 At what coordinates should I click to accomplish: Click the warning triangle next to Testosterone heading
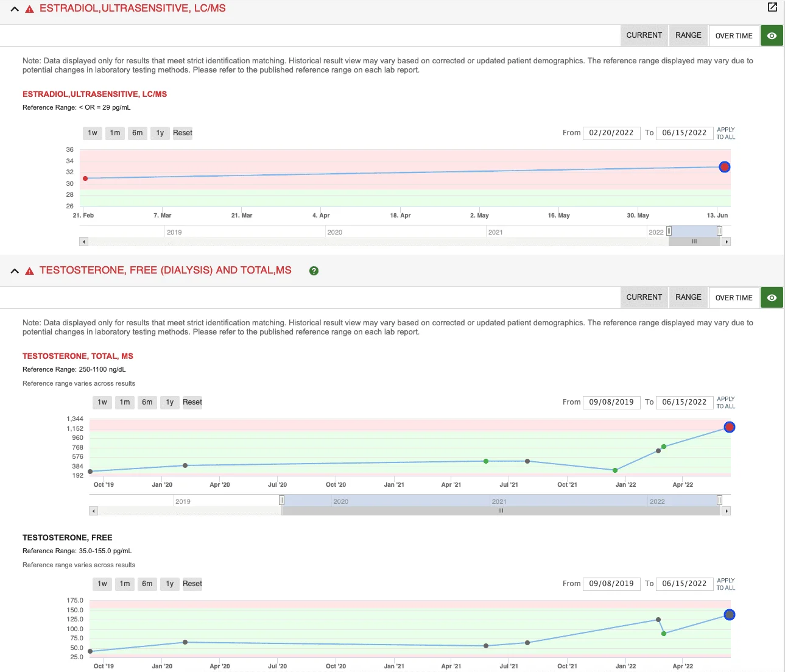[x=29, y=271]
